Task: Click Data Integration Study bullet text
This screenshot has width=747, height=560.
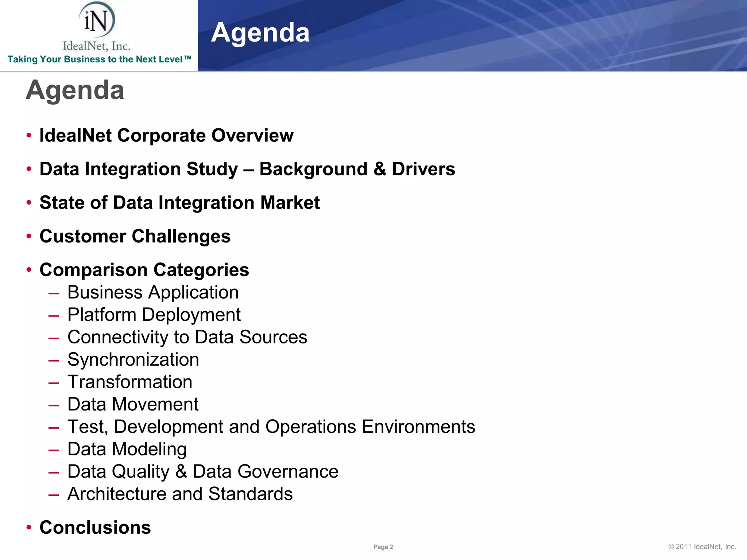Action: click(x=247, y=169)
